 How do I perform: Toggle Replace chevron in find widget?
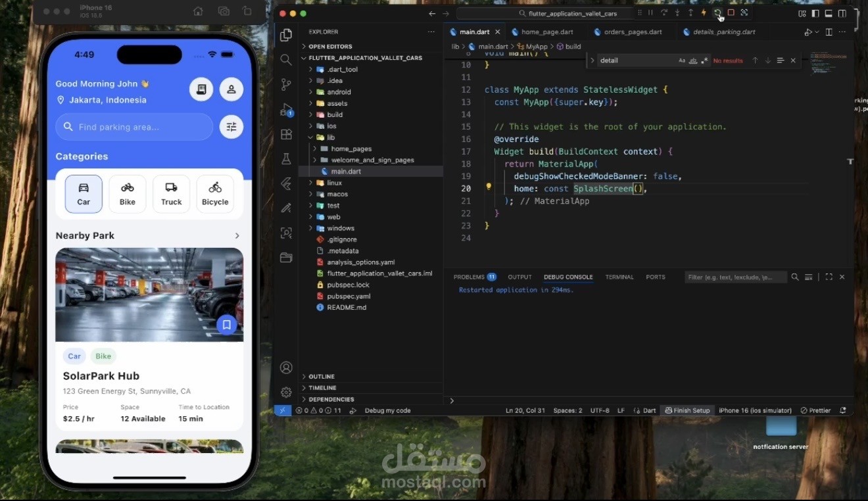click(x=592, y=60)
